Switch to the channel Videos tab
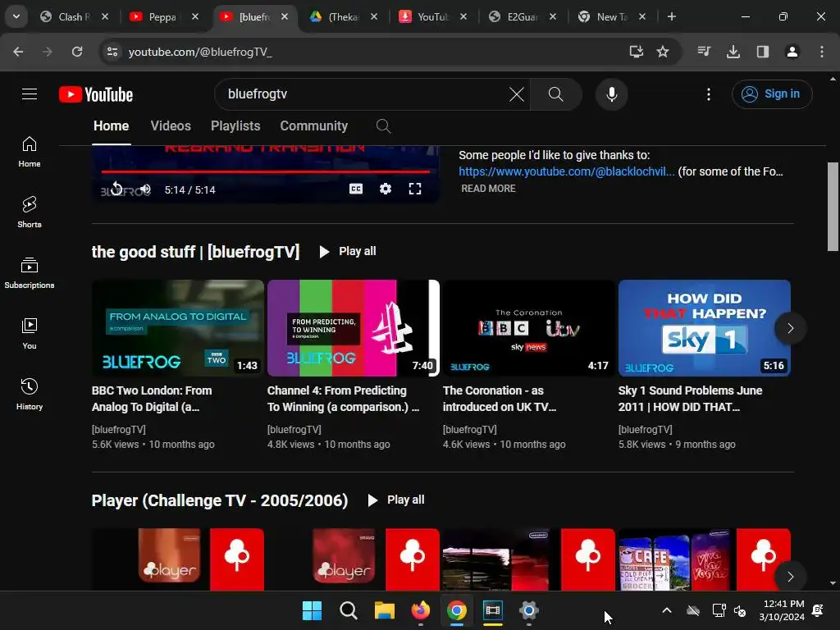This screenshot has height=630, width=840. pyautogui.click(x=171, y=126)
